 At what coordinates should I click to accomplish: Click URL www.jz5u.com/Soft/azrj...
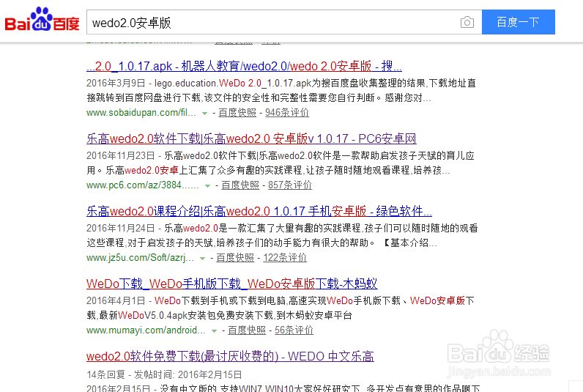(x=140, y=257)
